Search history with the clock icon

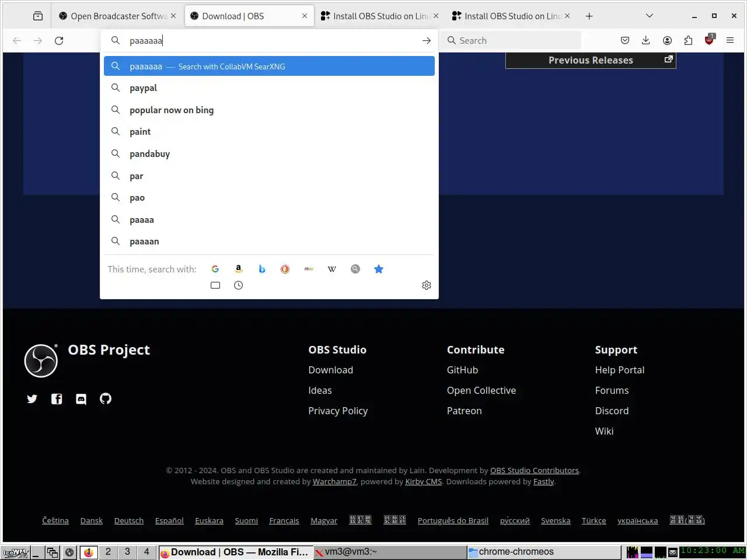pos(239,285)
